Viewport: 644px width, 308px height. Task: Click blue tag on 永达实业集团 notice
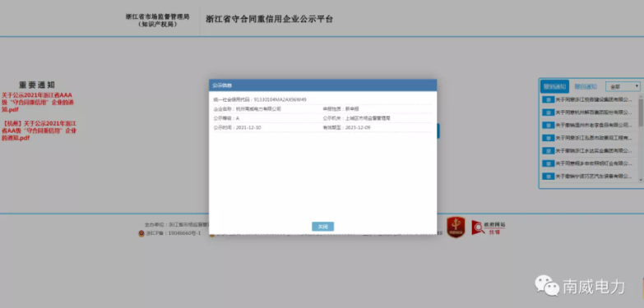(548, 150)
